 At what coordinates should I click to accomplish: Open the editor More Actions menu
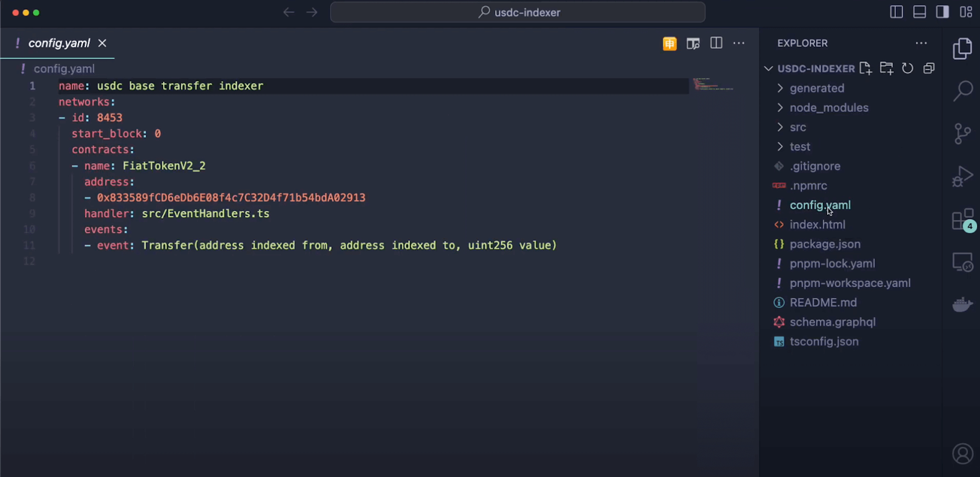[x=739, y=43]
